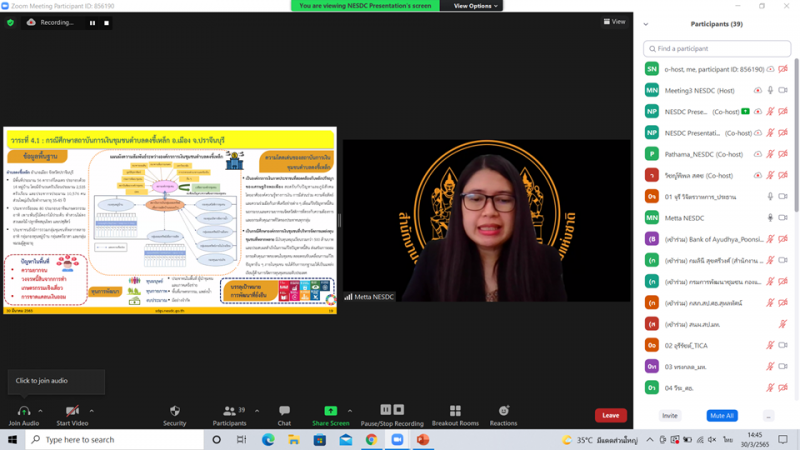Pause recording from the top-left indicator
Image resolution: width=800 pixels, height=450 pixels.
[x=92, y=23]
